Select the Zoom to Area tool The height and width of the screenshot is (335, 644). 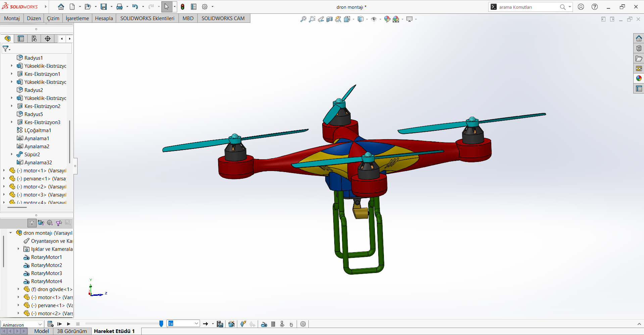(312, 19)
